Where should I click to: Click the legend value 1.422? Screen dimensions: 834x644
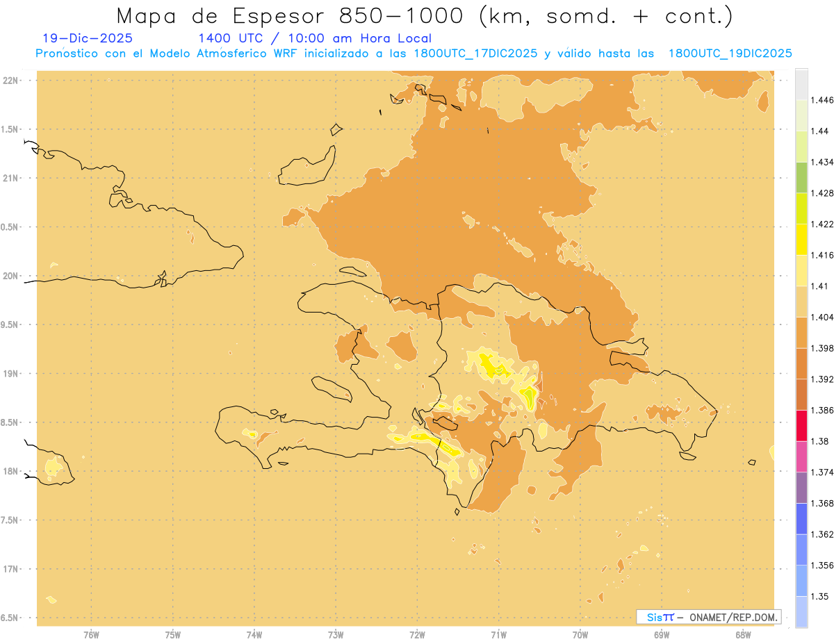[x=822, y=224]
